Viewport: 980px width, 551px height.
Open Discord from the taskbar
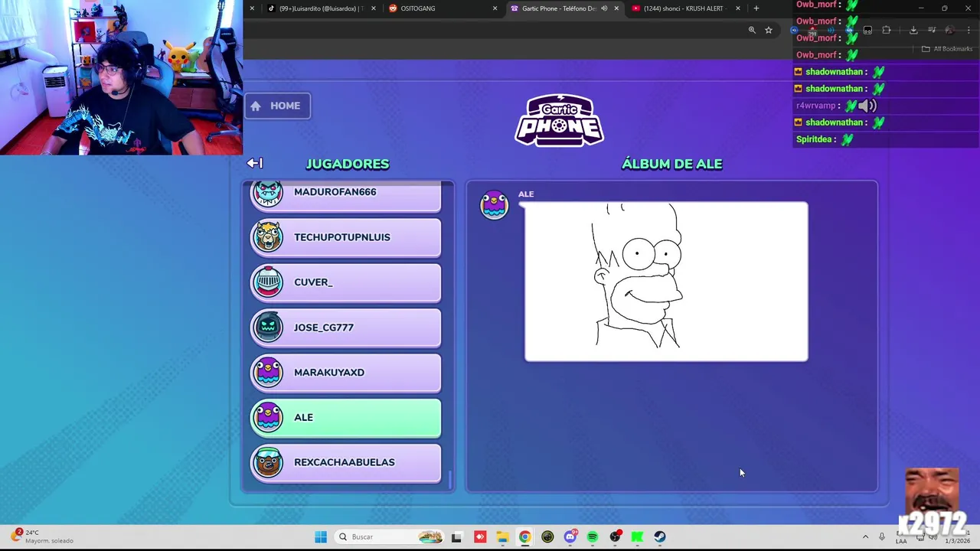coord(570,536)
